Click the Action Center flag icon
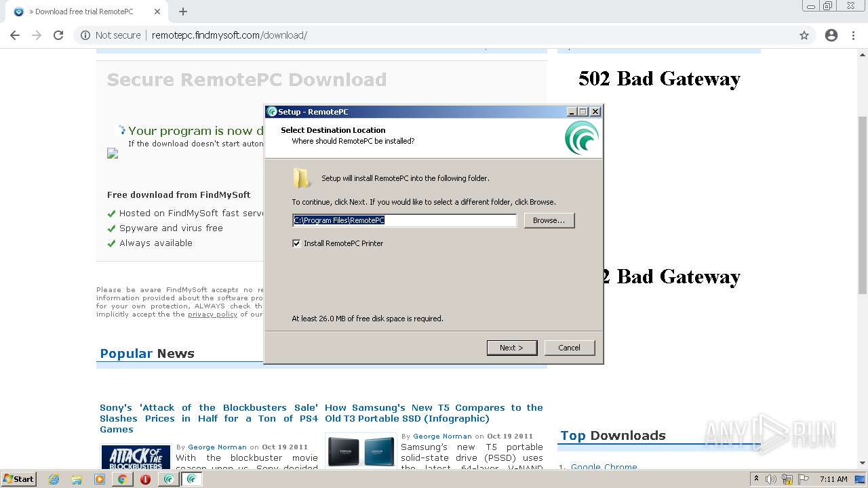 point(803,479)
